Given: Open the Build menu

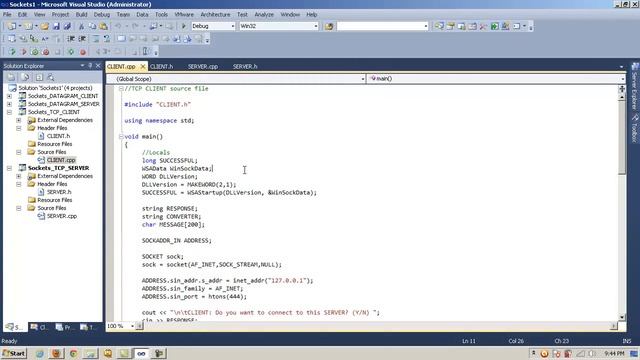Looking at the screenshot, I should point(81,14).
